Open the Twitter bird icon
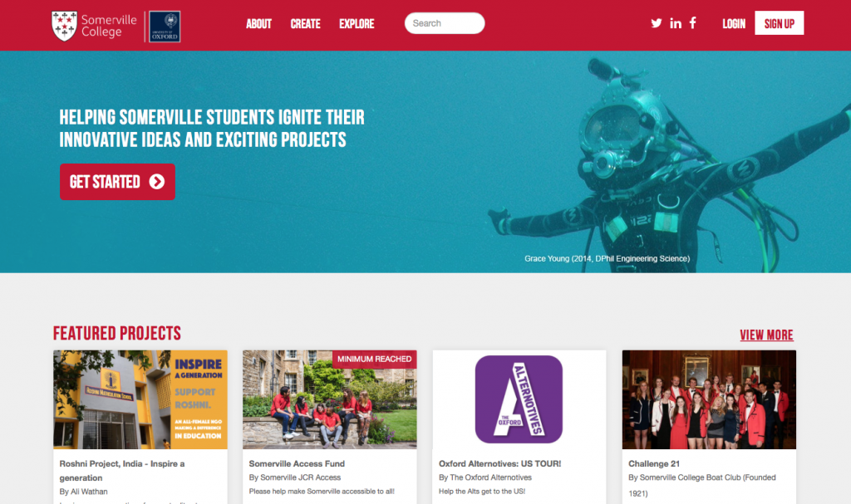Viewport: 851px width, 504px height. coord(657,22)
